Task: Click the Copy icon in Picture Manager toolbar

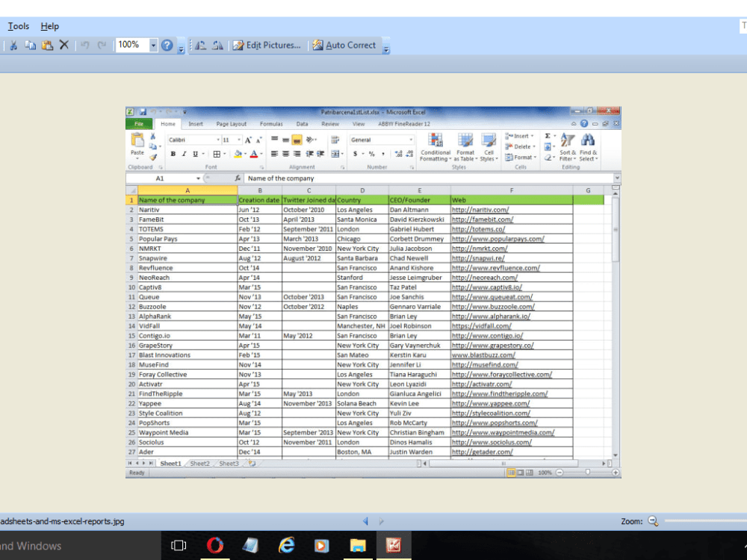Action: [30, 46]
